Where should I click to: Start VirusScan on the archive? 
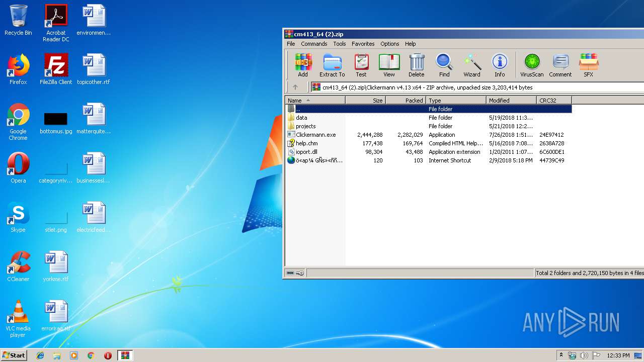tap(532, 65)
